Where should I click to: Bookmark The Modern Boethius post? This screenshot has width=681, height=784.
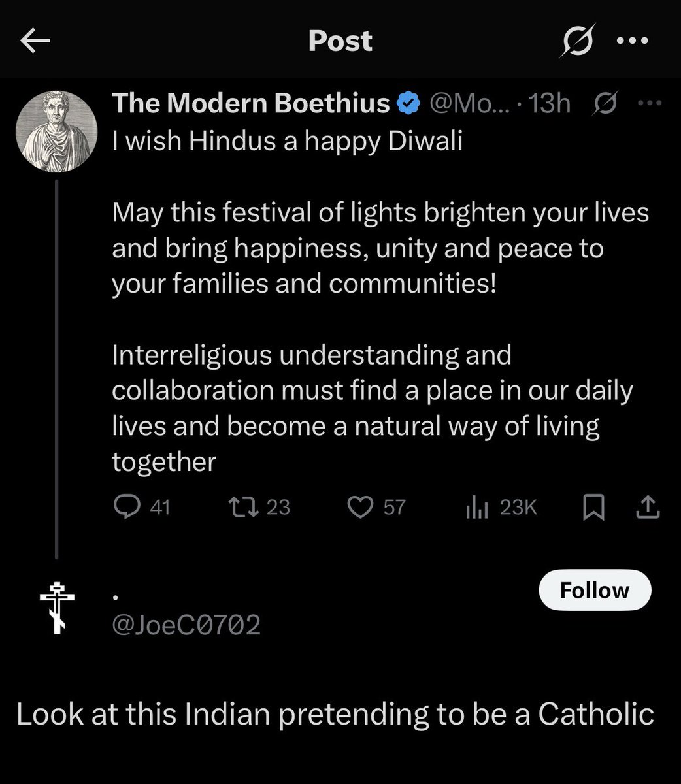[x=593, y=508]
